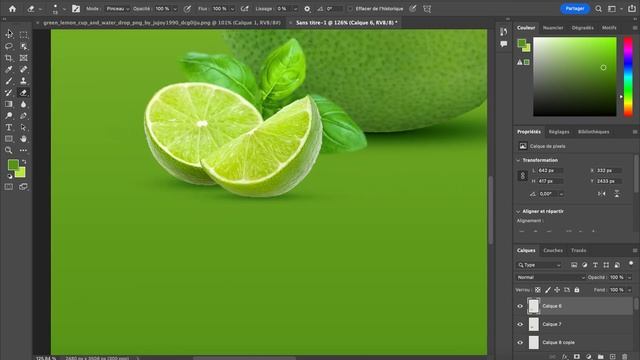Toggle lock image pixels brush icon
Image resolution: width=640 pixels, height=360 pixels.
548,290
